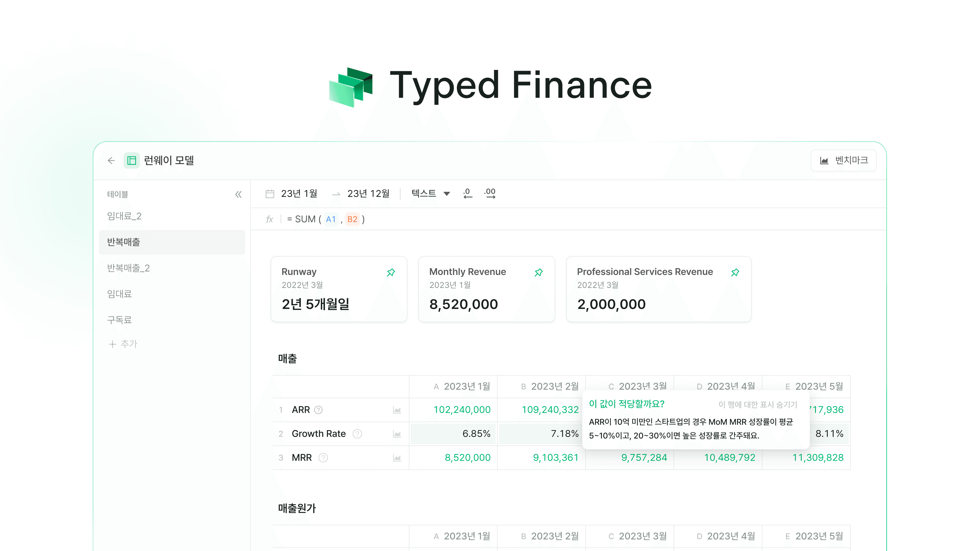Select 2023년 1월 header in 매출원가 table
980x551 pixels.
point(453,536)
